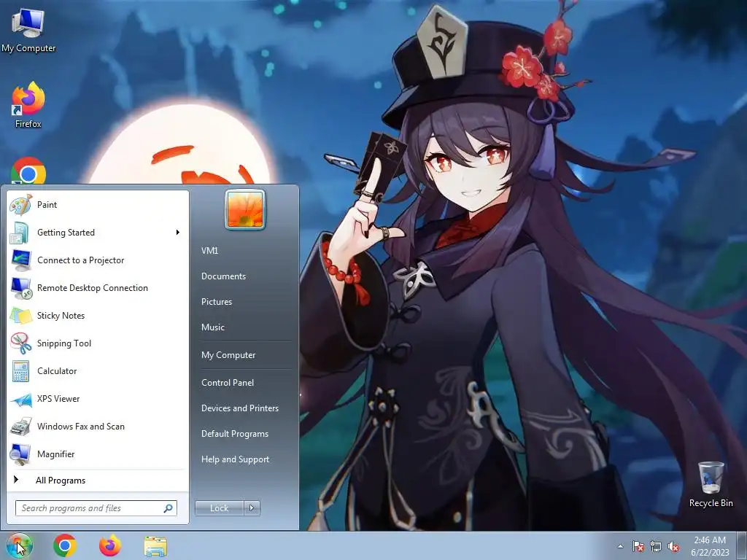
Task: Open Windows Fax and Scan icon
Action: 20,427
